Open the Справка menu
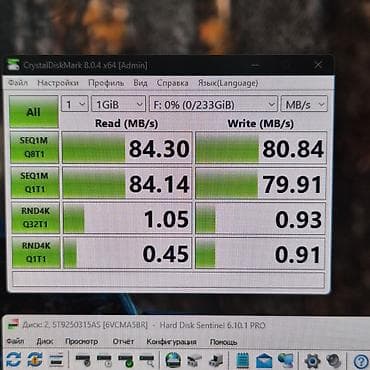 [x=172, y=83]
